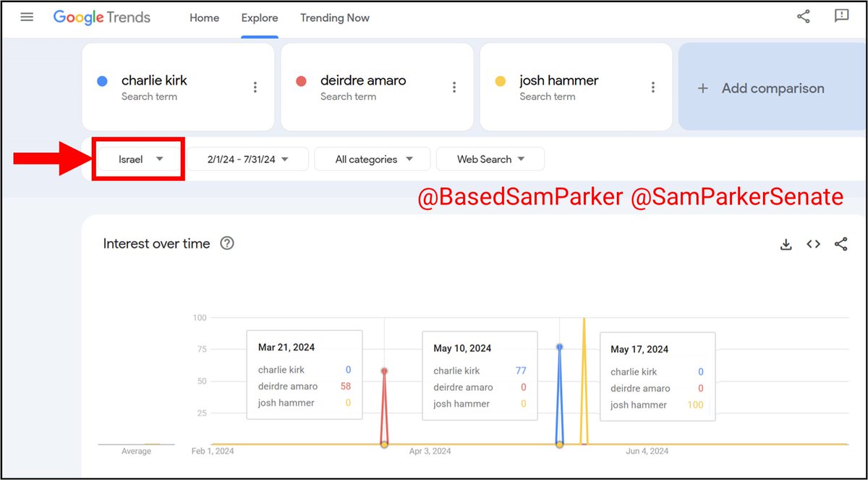868x480 pixels.
Task: Switch to Trending Now tab
Action: point(334,18)
